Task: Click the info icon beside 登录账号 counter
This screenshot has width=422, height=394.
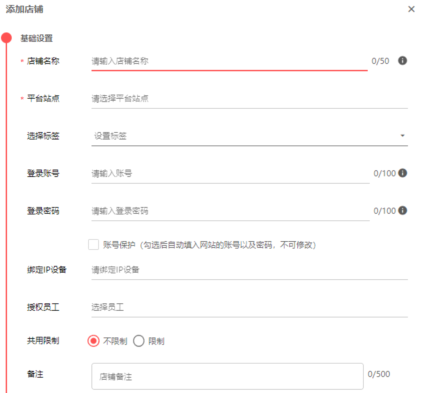Action: coord(402,173)
